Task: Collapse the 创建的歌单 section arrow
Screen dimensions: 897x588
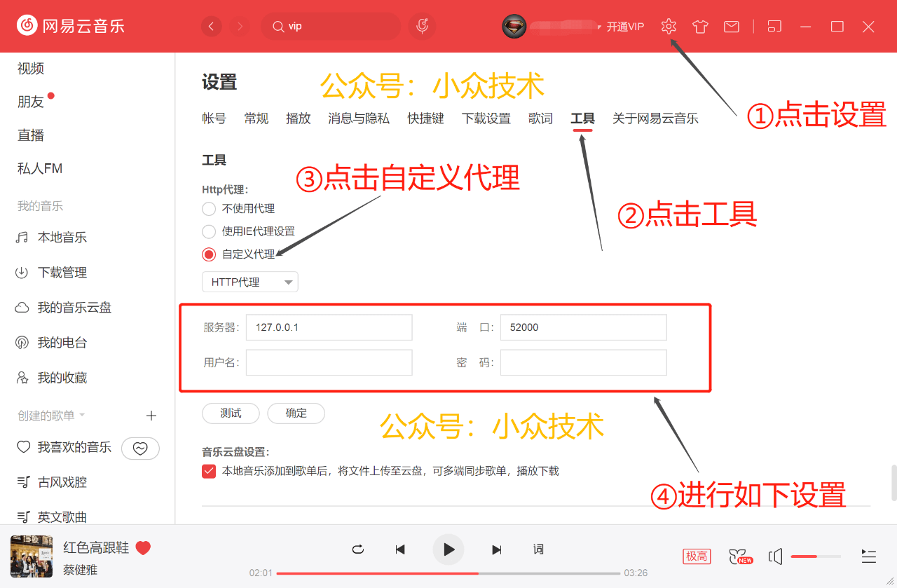Action: point(82,415)
